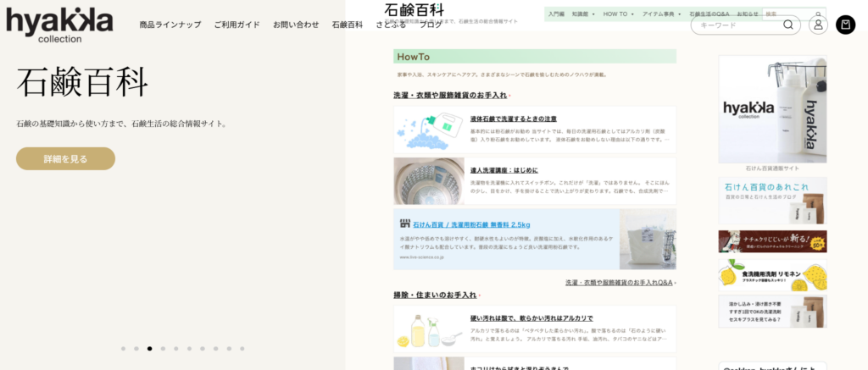Open the 石けん百貨のあれこれ blog banner
The image size is (868, 370).
point(772,200)
